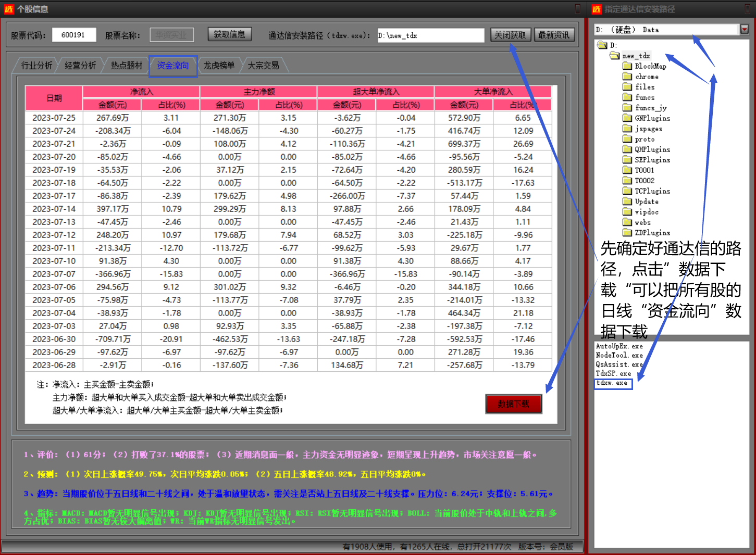Click the GNPlugins folder icon
Image resolution: width=756 pixels, height=555 pixels.
click(x=627, y=118)
